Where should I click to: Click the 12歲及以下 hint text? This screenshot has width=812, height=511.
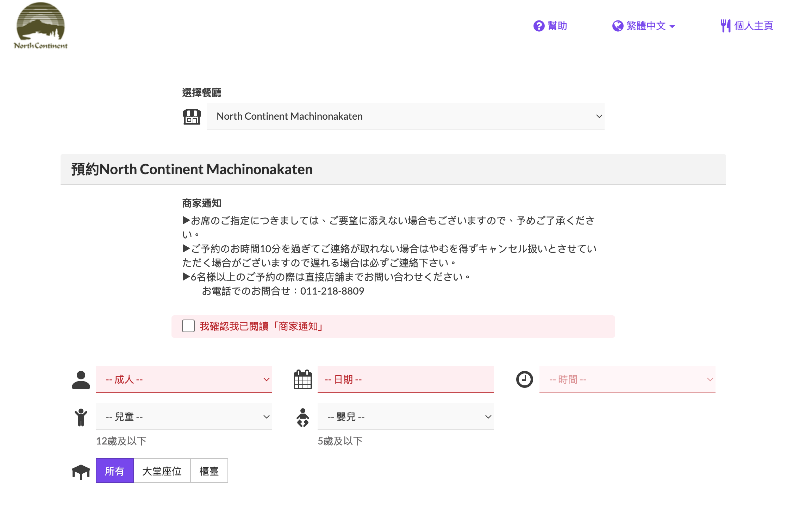(x=121, y=441)
